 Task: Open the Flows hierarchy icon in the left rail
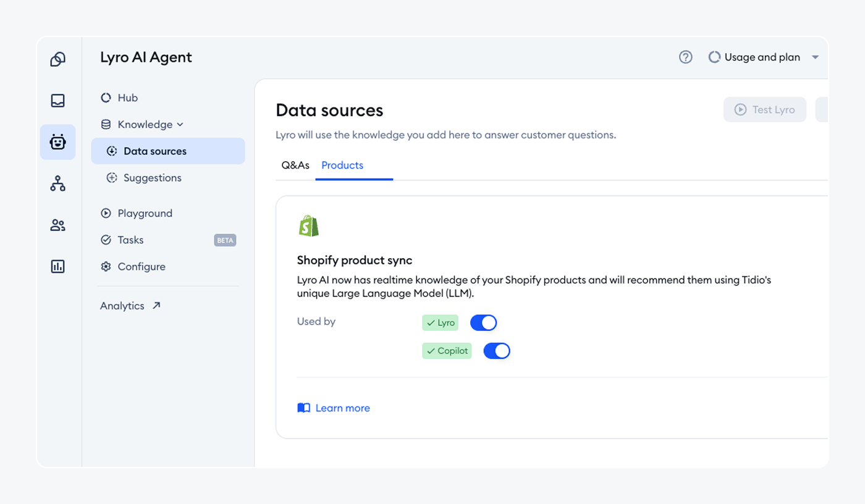pyautogui.click(x=57, y=183)
